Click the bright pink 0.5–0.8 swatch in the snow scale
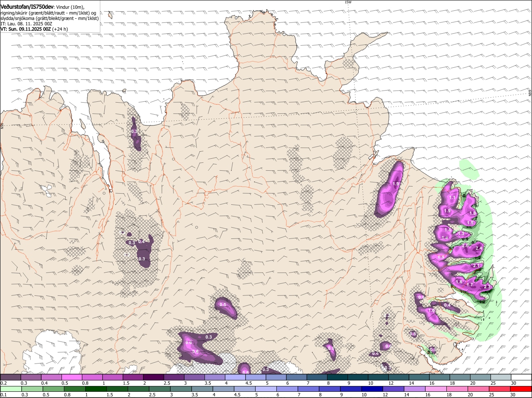This screenshot has width=532, height=398. click(x=71, y=377)
